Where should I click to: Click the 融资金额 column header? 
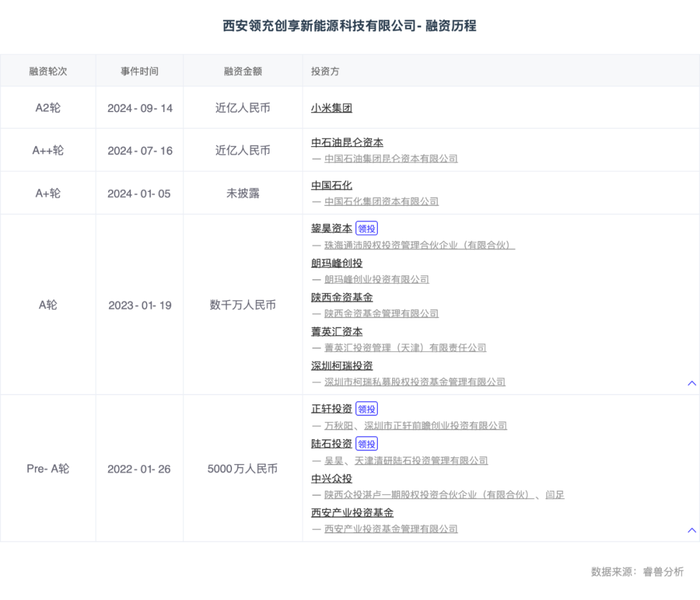tap(243, 71)
